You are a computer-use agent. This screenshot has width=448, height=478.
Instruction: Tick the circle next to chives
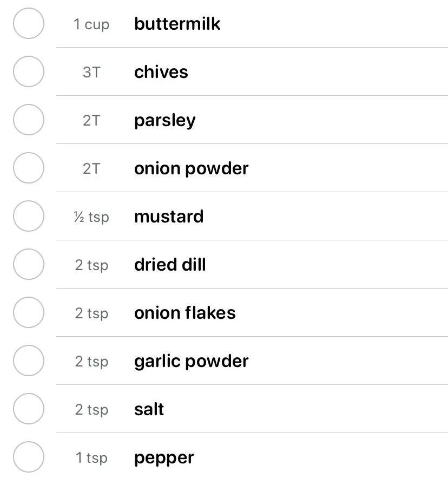click(29, 71)
